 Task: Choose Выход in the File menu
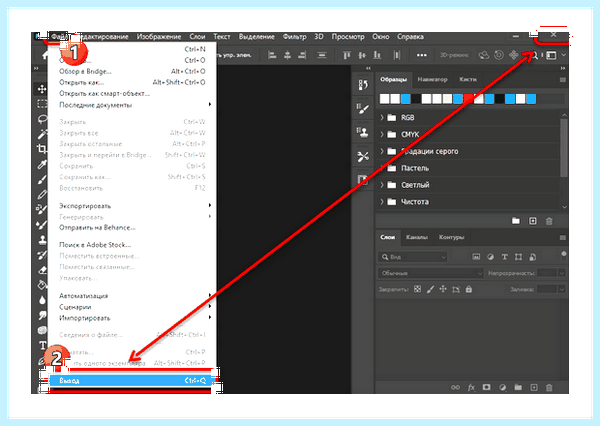pyautogui.click(x=132, y=380)
